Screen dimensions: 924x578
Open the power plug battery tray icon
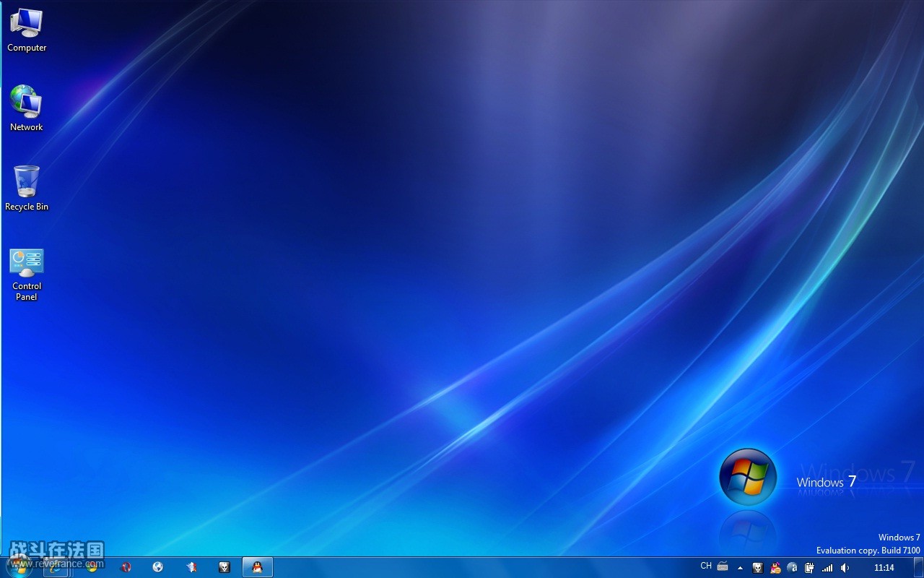coord(810,568)
